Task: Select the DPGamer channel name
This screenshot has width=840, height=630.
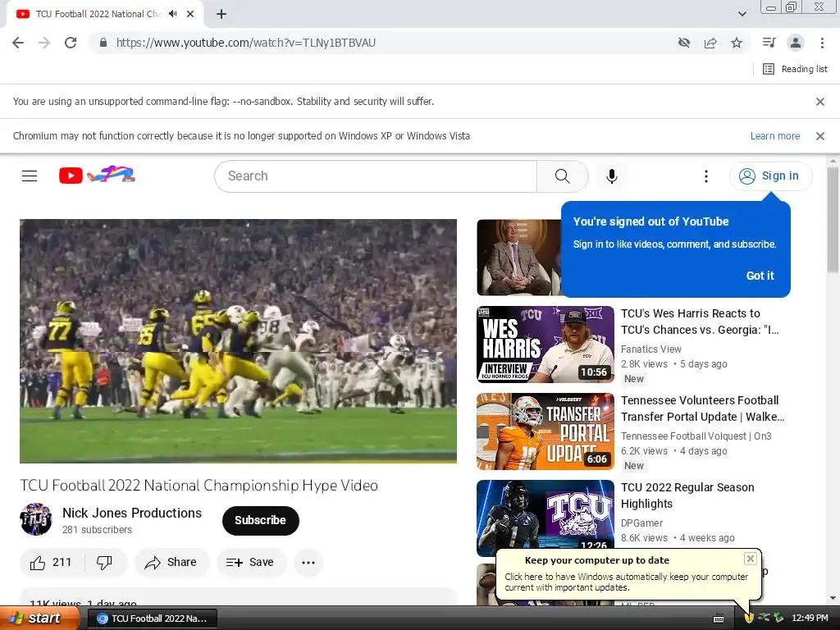Action: 641,523
